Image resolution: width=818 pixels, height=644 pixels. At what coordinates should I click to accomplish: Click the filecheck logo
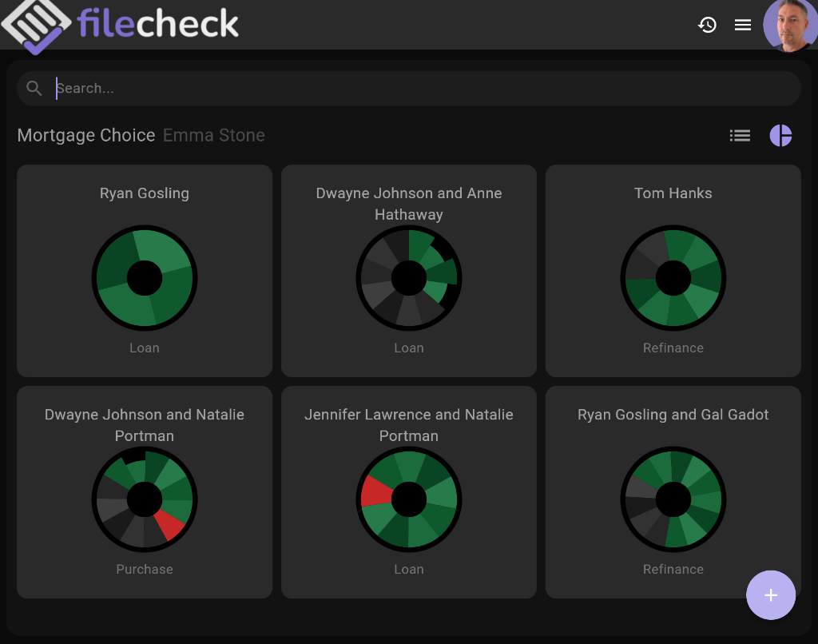[120, 24]
